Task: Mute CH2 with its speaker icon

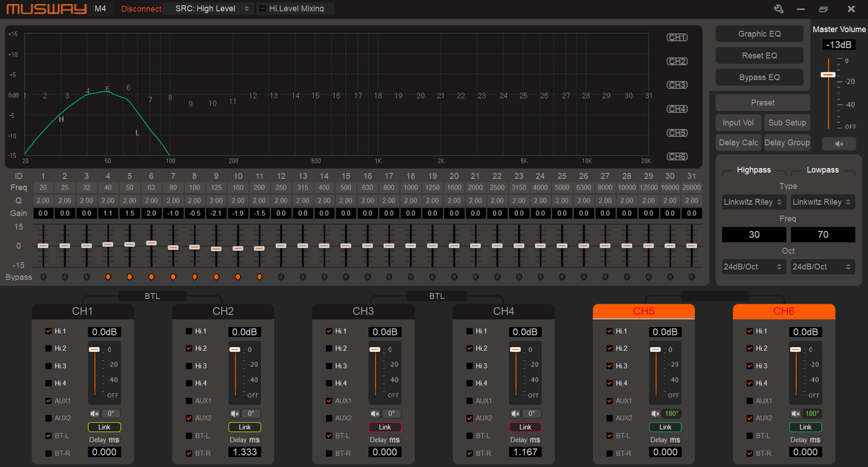Action: coord(235,413)
